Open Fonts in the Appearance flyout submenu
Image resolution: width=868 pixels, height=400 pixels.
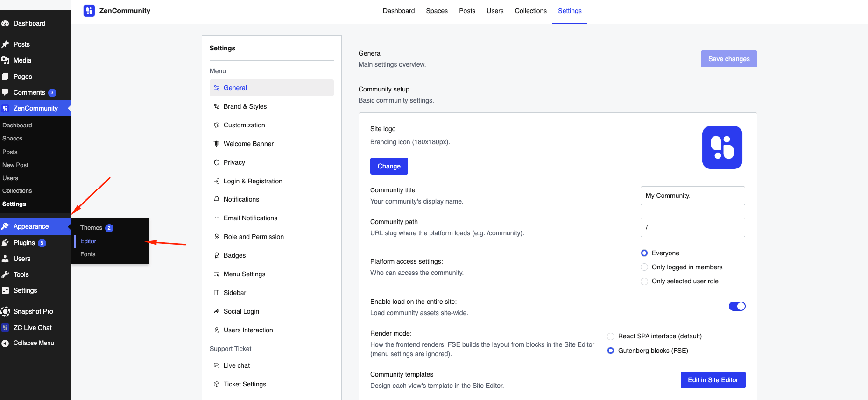pyautogui.click(x=88, y=254)
